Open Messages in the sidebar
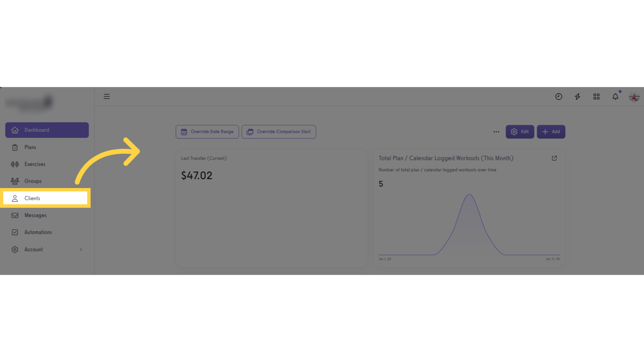The height and width of the screenshot is (362, 644). pyautogui.click(x=47, y=215)
